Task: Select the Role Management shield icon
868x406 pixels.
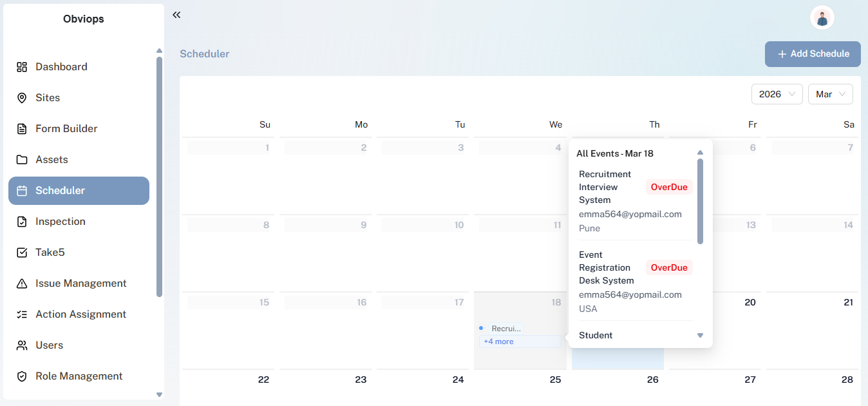Action: pyautogui.click(x=22, y=376)
